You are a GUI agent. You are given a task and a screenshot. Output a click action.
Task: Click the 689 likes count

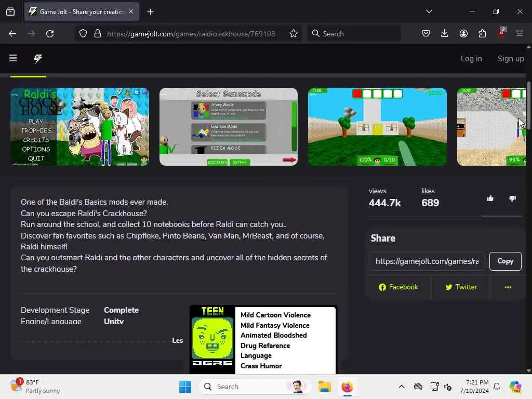(430, 203)
